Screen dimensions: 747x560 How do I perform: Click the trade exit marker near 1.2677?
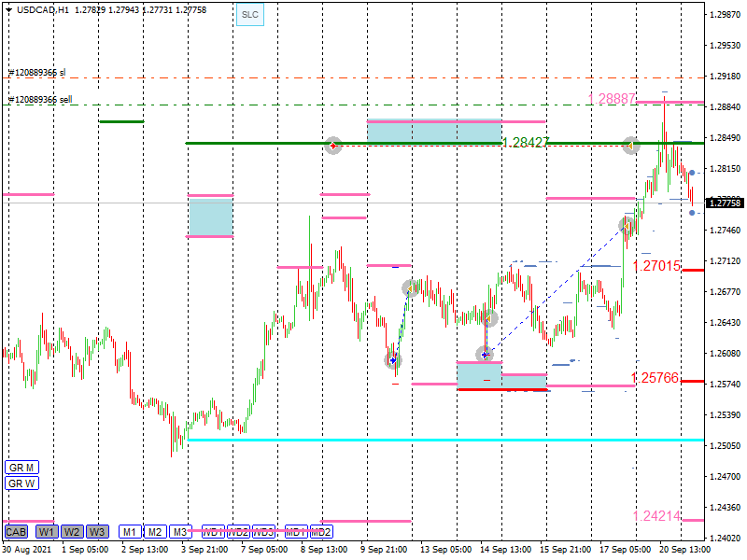[x=409, y=289]
